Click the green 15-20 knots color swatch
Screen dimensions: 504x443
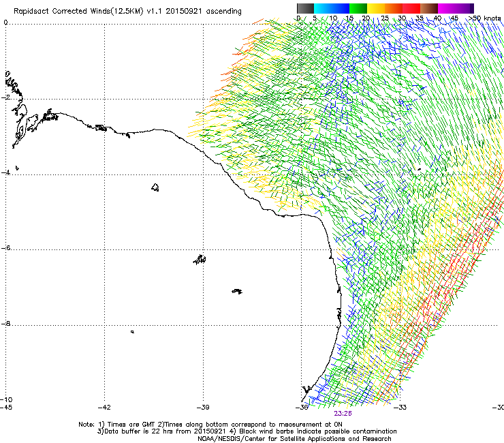pos(358,8)
